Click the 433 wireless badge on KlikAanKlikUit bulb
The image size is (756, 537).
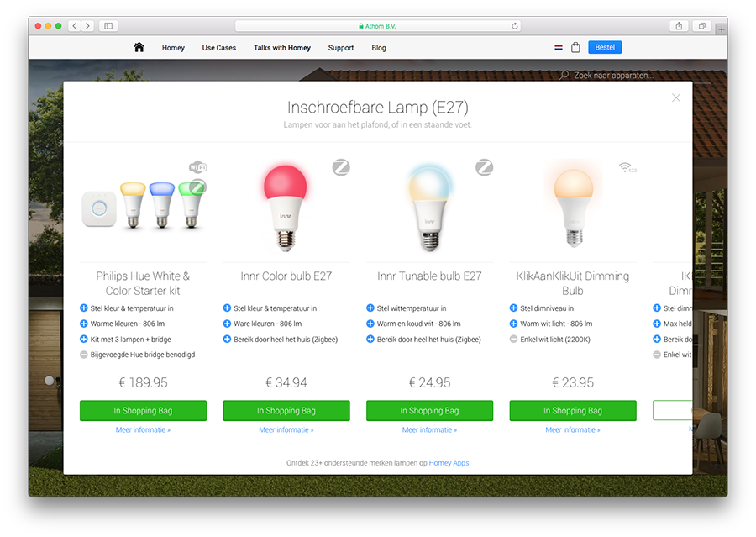[x=627, y=167]
